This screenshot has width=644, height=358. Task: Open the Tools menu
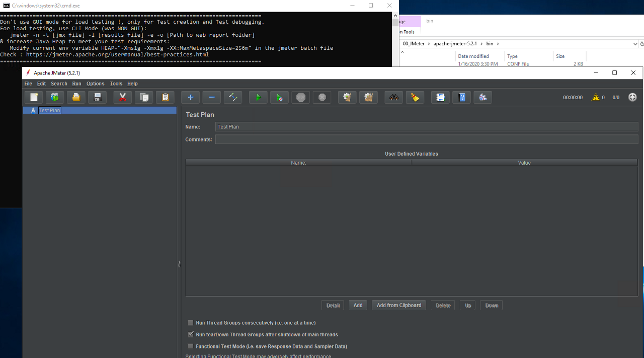pyautogui.click(x=116, y=84)
